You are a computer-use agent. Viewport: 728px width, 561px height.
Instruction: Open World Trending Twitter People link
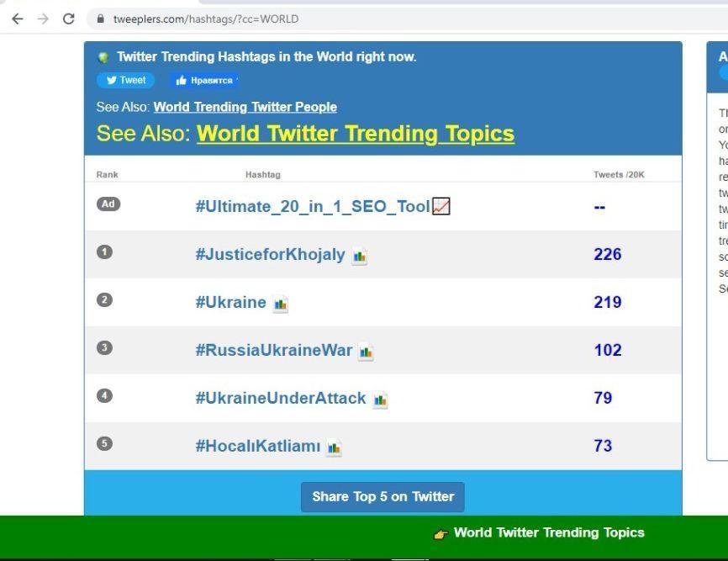point(245,107)
